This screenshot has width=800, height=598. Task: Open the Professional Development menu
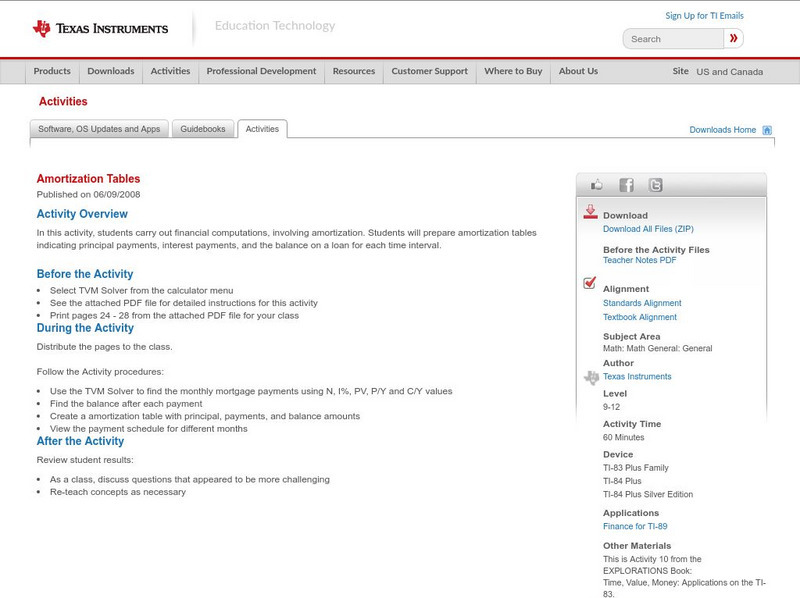point(261,71)
